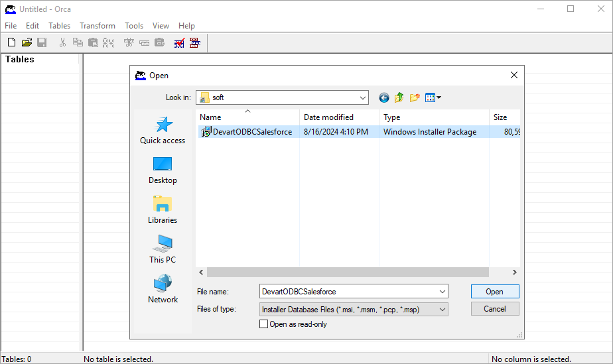Sort by Type column header
The height and width of the screenshot is (364, 613).
(434, 117)
